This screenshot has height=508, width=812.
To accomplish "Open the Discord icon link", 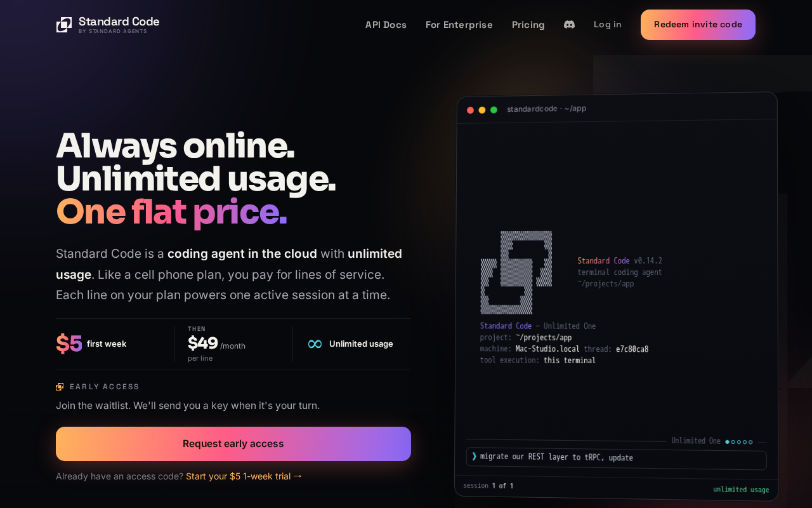I will [569, 25].
